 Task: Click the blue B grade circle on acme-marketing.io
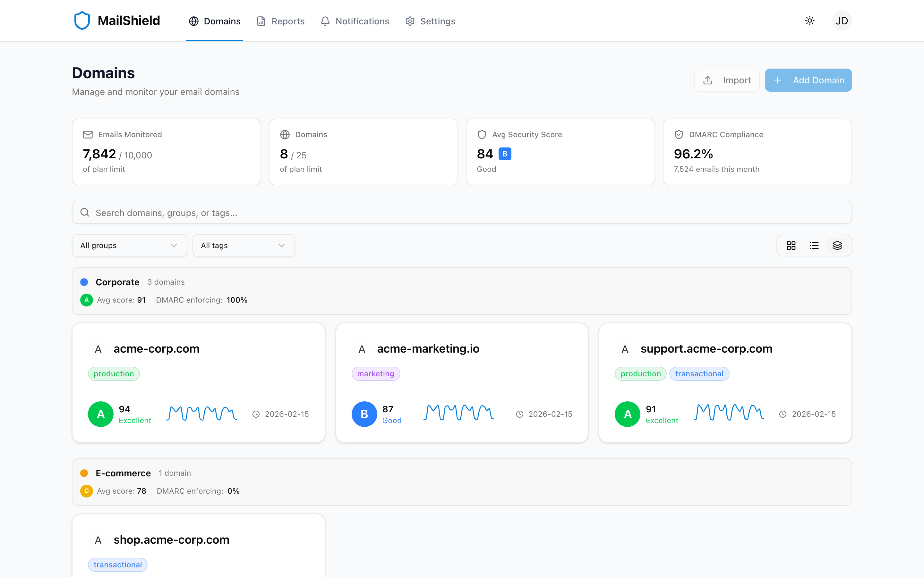coord(364,414)
